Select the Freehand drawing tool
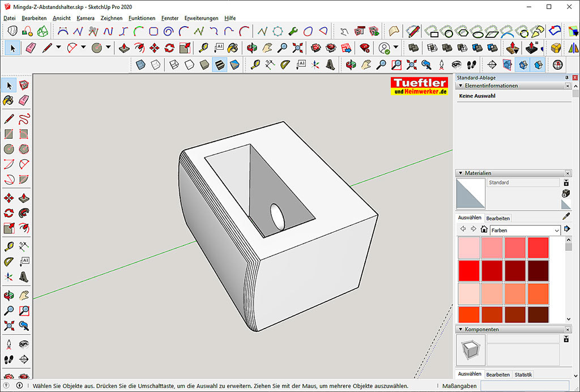580x392 pixels. point(24,119)
